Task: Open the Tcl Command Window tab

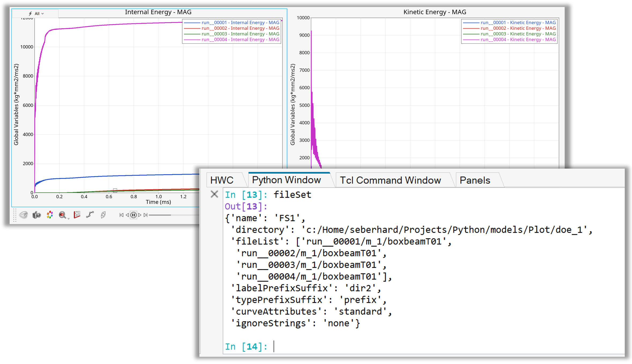Action: point(390,180)
